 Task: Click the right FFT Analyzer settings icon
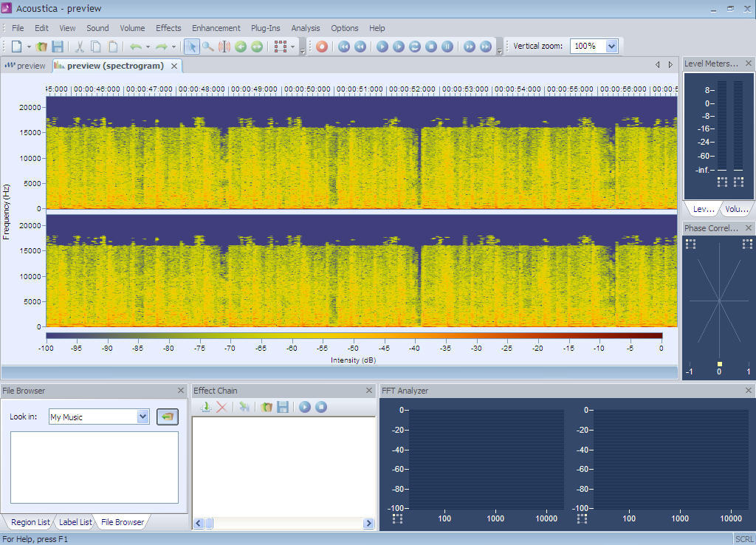click(x=583, y=519)
